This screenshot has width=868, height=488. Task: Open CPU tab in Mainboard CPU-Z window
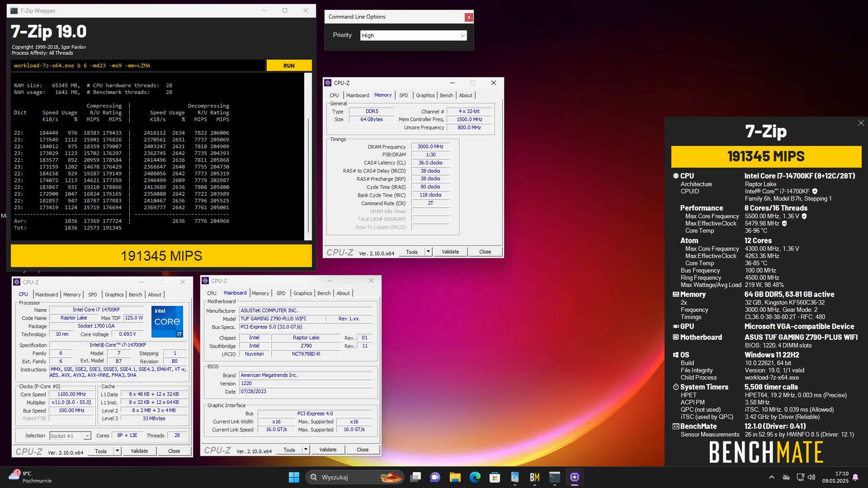212,293
